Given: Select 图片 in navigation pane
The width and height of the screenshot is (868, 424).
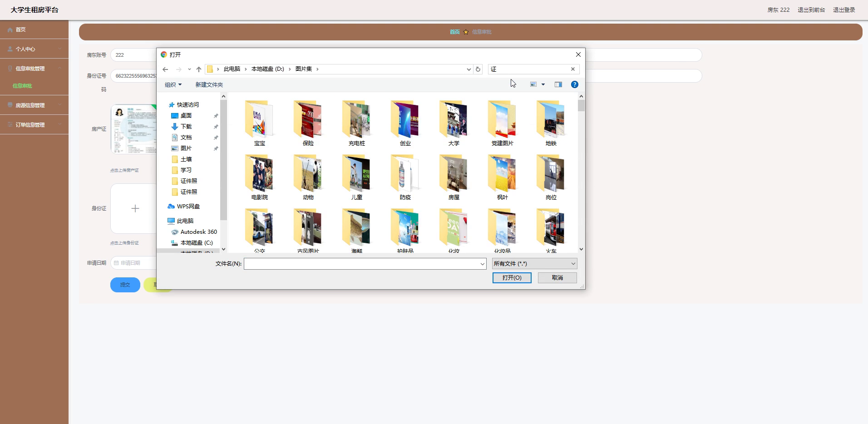Looking at the screenshot, I should pos(186,148).
